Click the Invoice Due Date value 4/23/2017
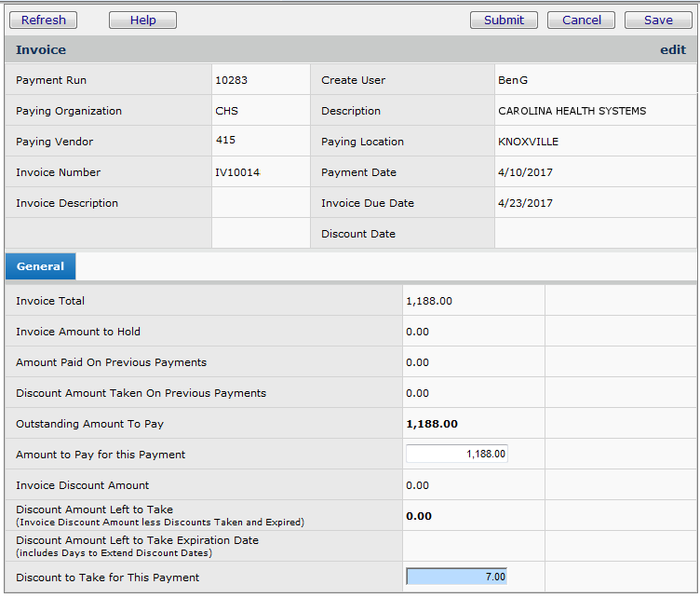The image size is (700, 598). click(524, 204)
